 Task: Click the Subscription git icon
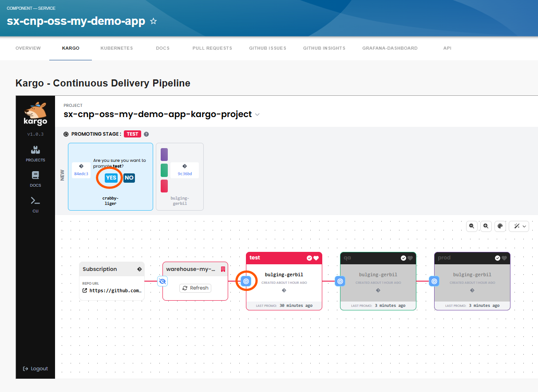(x=139, y=269)
